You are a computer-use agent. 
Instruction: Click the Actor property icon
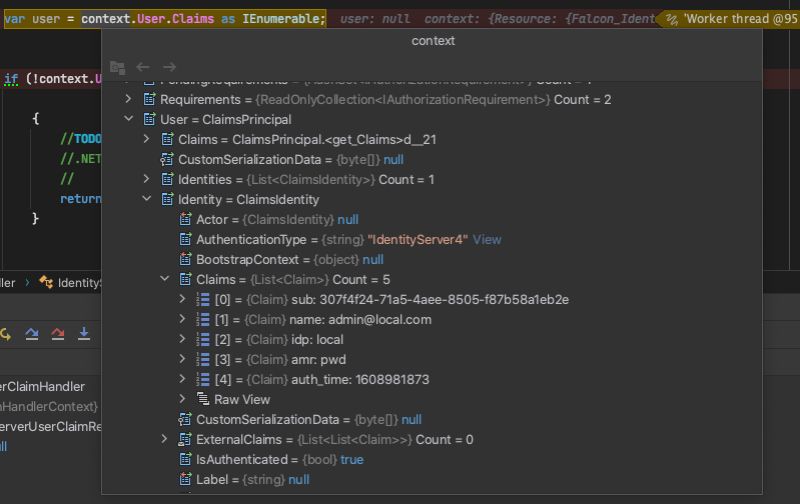(185, 219)
